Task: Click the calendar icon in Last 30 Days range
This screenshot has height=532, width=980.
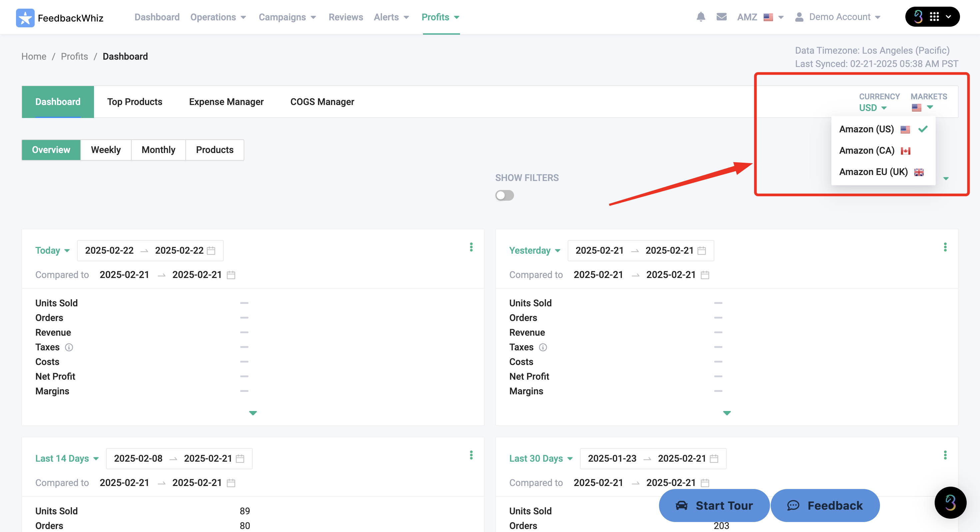Action: [x=714, y=459]
